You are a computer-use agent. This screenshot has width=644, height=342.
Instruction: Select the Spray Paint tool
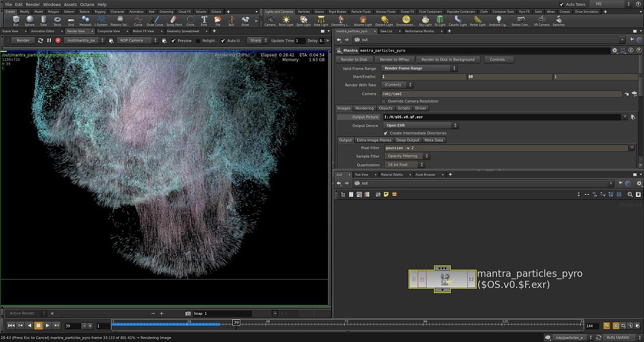[174, 20]
